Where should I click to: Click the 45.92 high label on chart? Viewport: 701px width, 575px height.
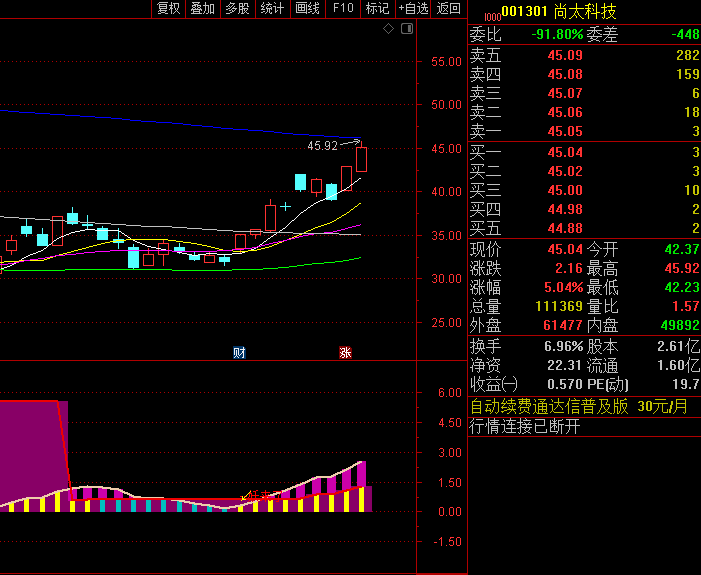click(322, 146)
